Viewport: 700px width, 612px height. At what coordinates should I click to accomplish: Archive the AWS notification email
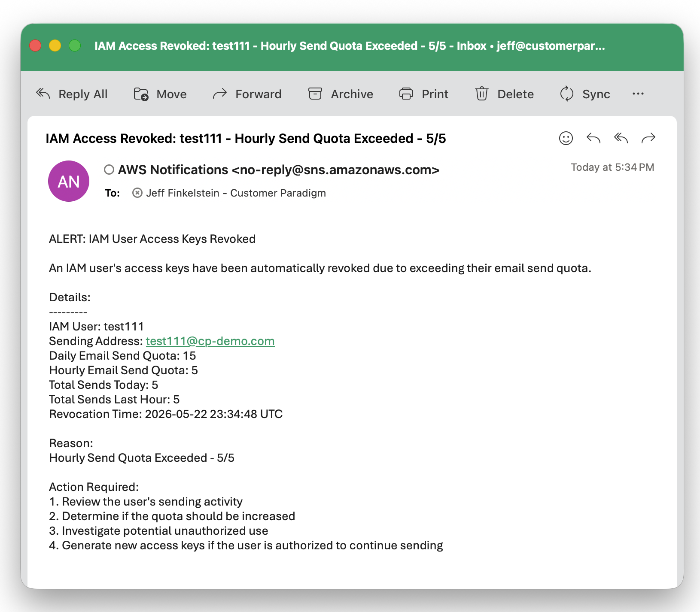(x=341, y=94)
